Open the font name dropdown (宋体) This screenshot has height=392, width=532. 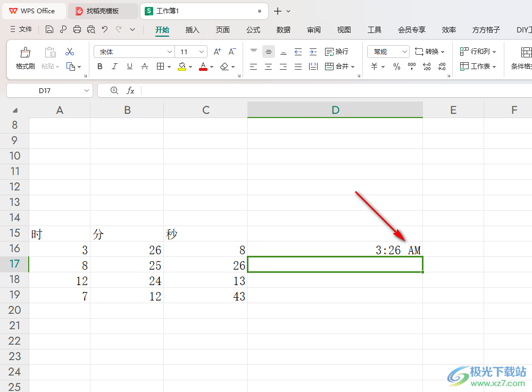(x=169, y=52)
